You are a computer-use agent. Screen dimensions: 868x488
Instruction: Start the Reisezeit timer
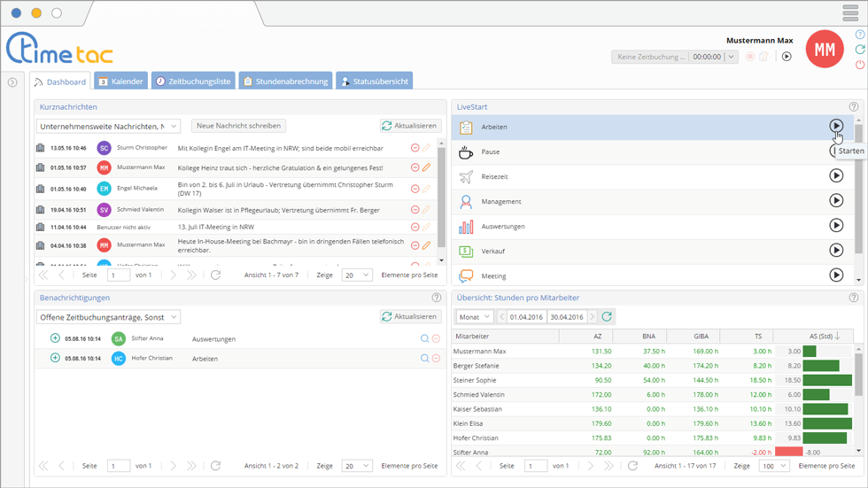click(836, 176)
